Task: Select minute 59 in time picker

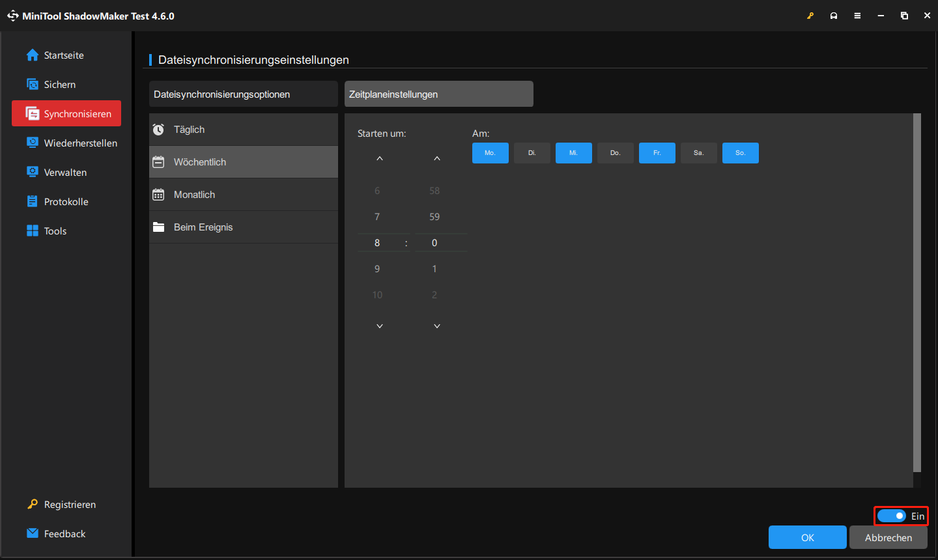Action: pyautogui.click(x=434, y=217)
